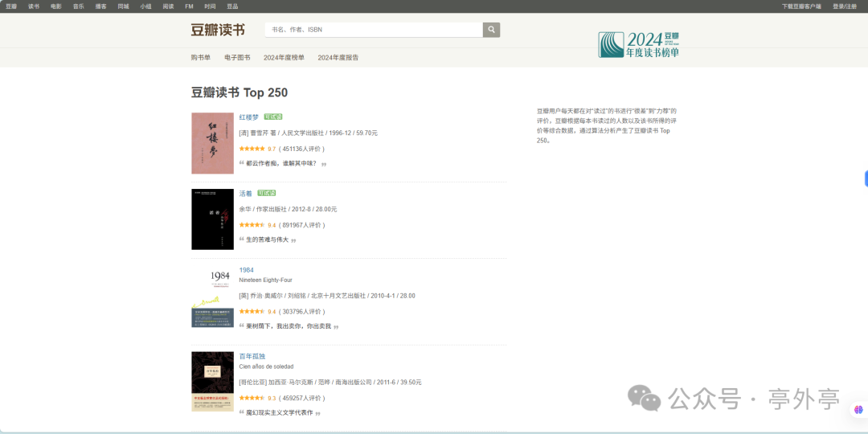The width and height of the screenshot is (868, 434).
Task: Open 读书 in the top navigation bar
Action: 34,6
